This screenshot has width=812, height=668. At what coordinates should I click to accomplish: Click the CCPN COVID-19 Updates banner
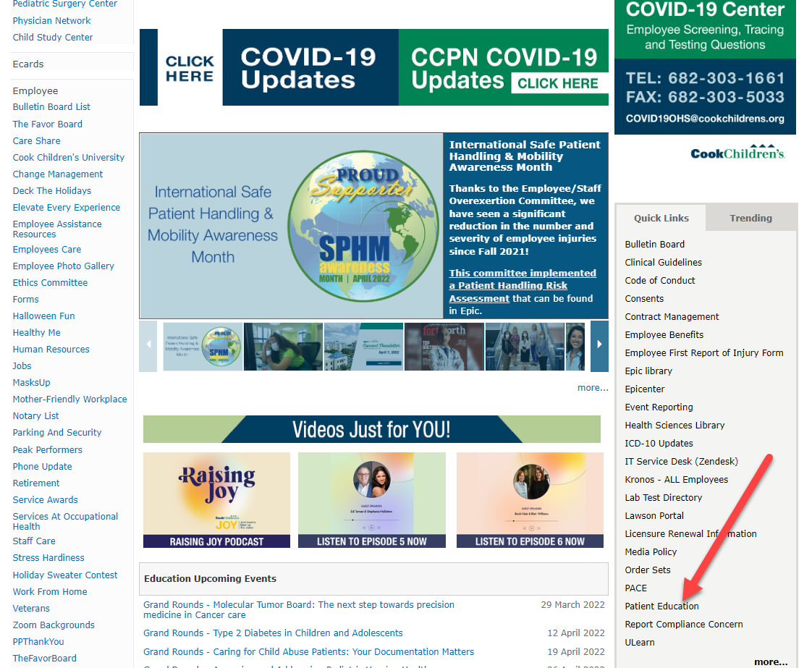(x=504, y=67)
